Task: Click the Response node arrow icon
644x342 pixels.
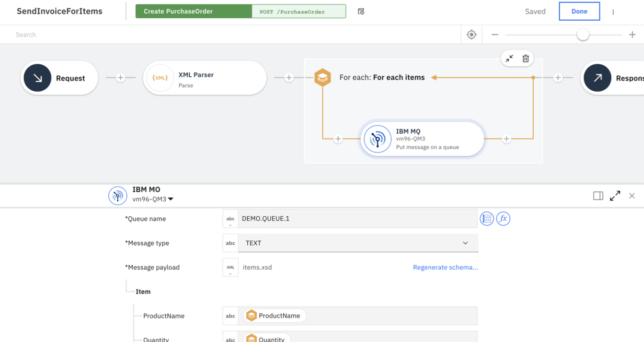Action: (598, 78)
